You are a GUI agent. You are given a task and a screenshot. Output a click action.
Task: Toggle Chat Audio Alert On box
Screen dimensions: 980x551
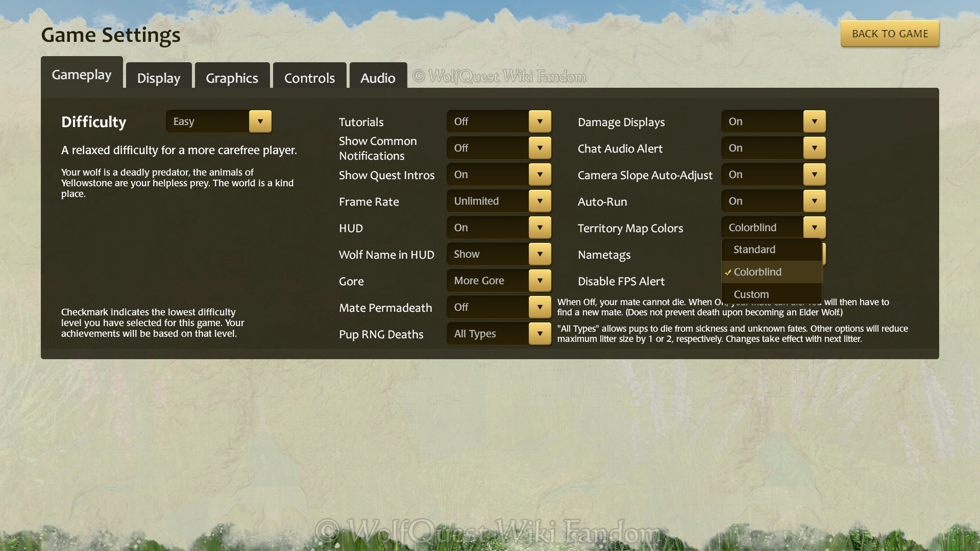[x=762, y=148]
